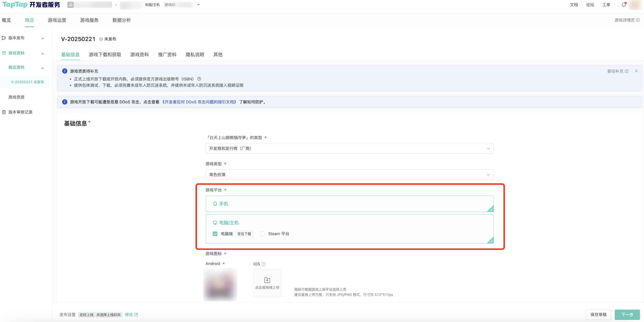This screenshot has width=644, height=322.
Task: Toggle the 电脑/主机 platform selection card
Action: click(349, 229)
